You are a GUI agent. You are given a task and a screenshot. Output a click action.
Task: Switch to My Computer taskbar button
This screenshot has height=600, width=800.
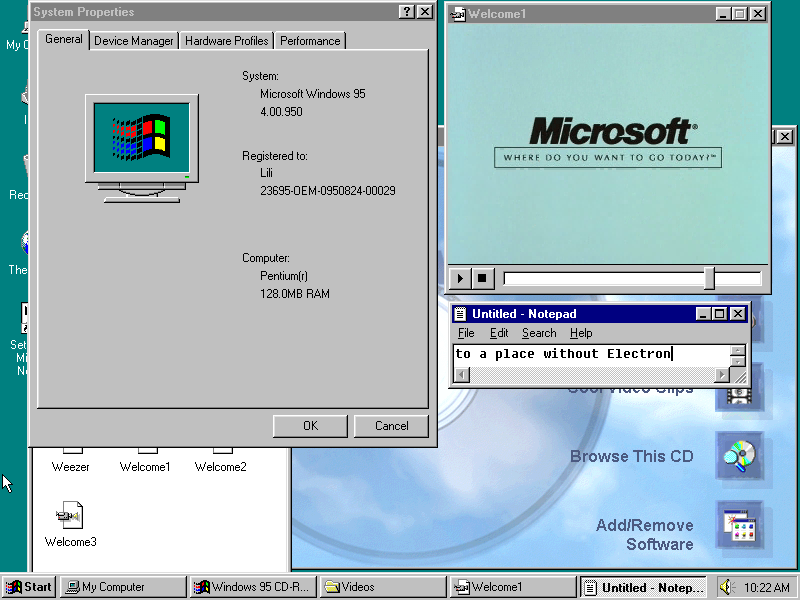coord(123,587)
